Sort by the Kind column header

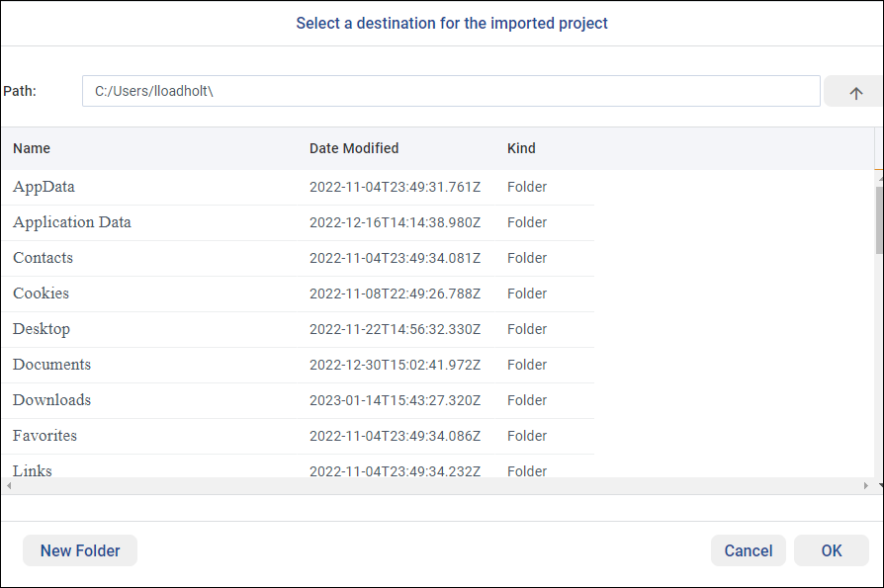[521, 148]
